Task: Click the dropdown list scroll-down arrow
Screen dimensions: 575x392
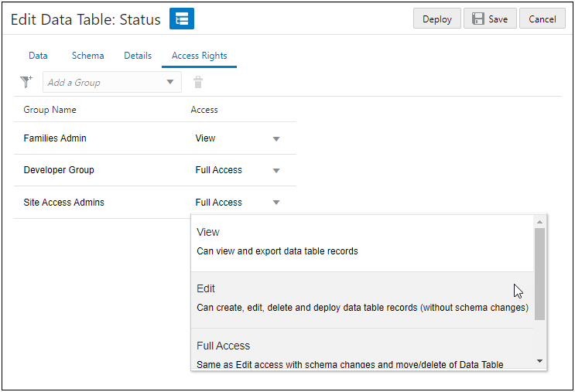Action: (539, 361)
